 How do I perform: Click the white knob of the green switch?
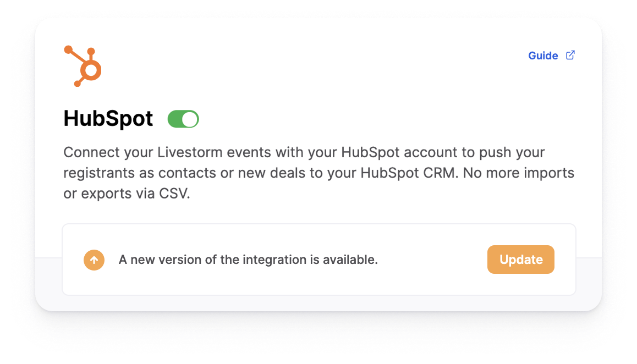(x=190, y=119)
